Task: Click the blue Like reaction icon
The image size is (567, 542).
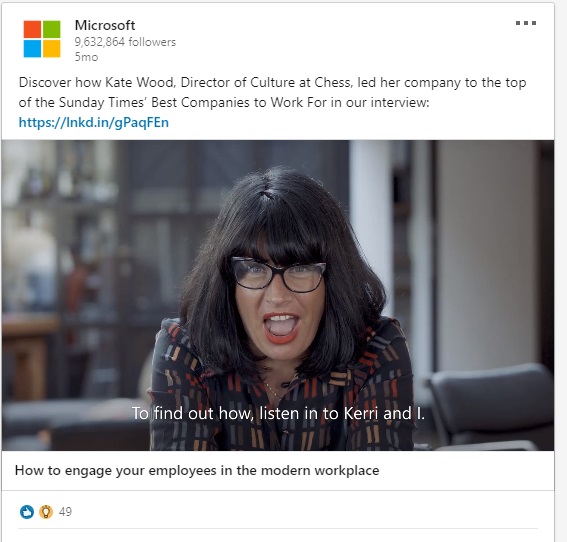Action: click(x=27, y=512)
